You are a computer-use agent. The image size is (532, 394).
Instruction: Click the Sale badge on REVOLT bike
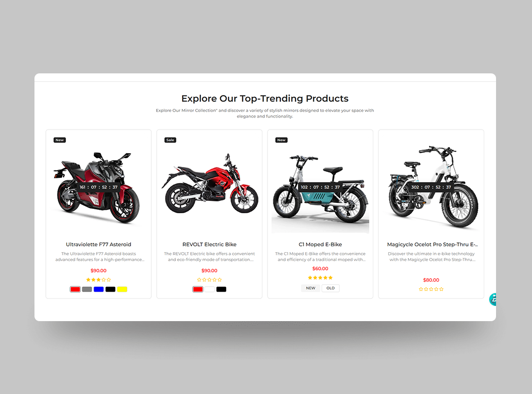click(x=170, y=140)
